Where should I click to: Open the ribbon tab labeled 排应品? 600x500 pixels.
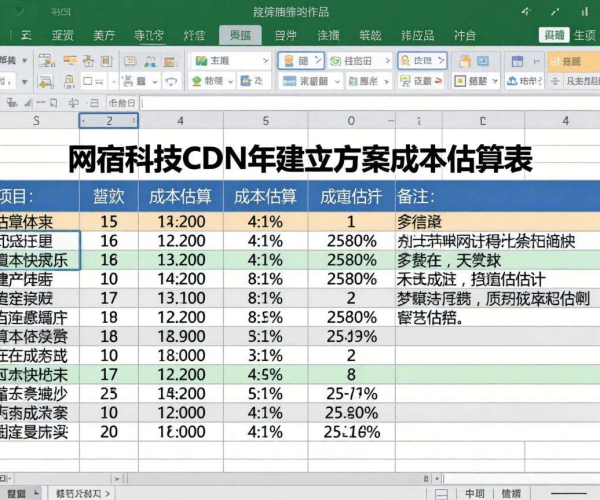[417, 36]
